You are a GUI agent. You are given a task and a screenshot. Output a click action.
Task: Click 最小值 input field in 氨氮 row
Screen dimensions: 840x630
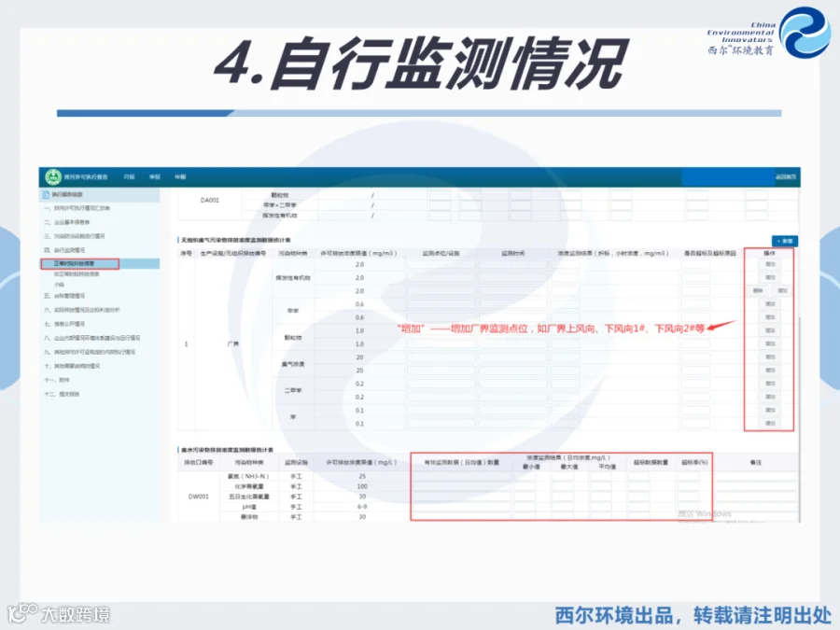tap(525, 476)
